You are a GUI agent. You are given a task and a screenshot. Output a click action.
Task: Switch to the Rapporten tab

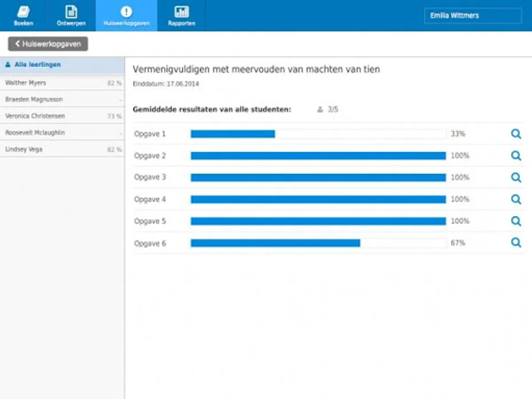181,16
